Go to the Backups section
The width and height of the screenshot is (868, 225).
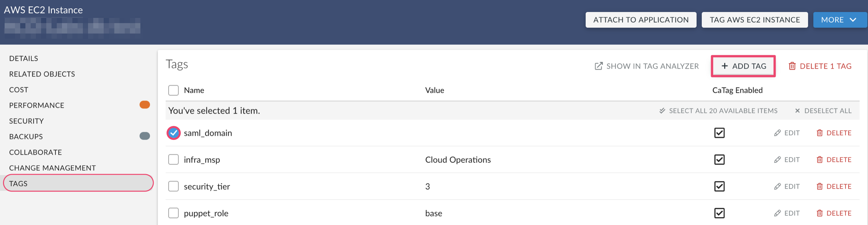[26, 137]
